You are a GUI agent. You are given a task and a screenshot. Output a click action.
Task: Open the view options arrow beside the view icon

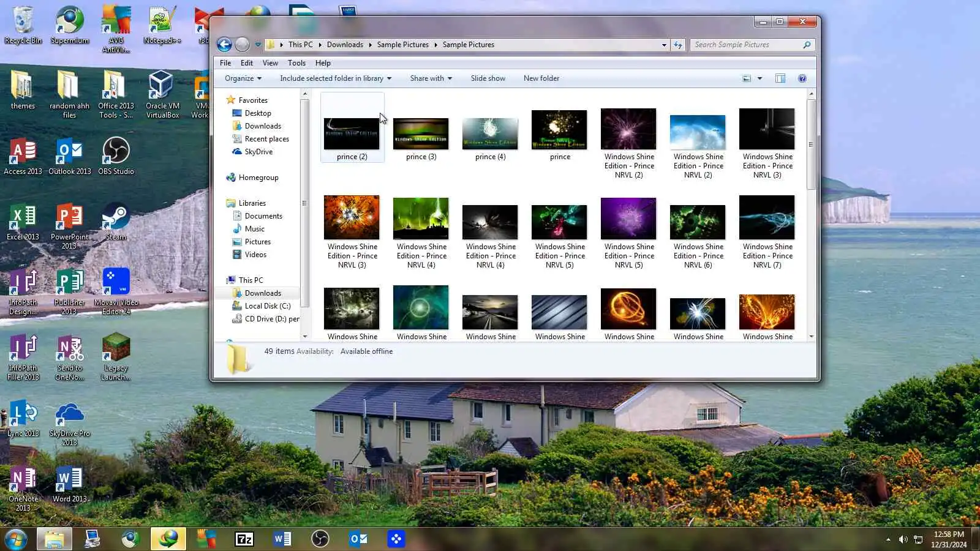coord(759,78)
